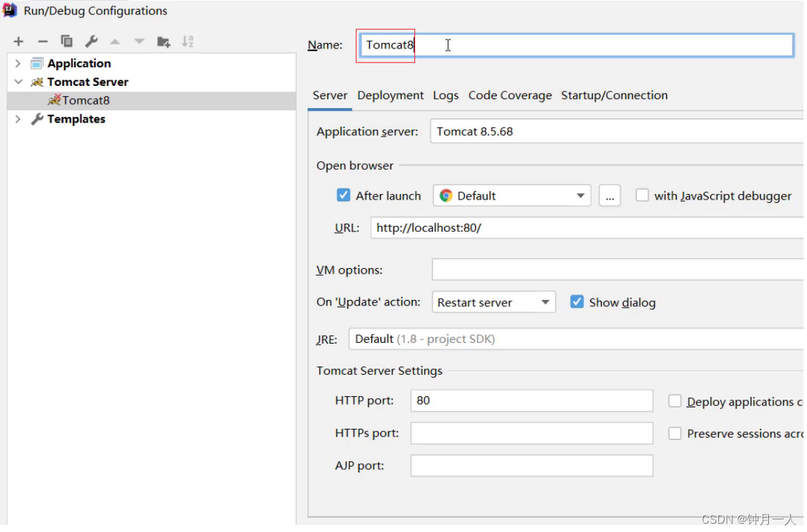Click IntelliJ logo in title bar
Viewport: 807px width, 532px height.
10,10
